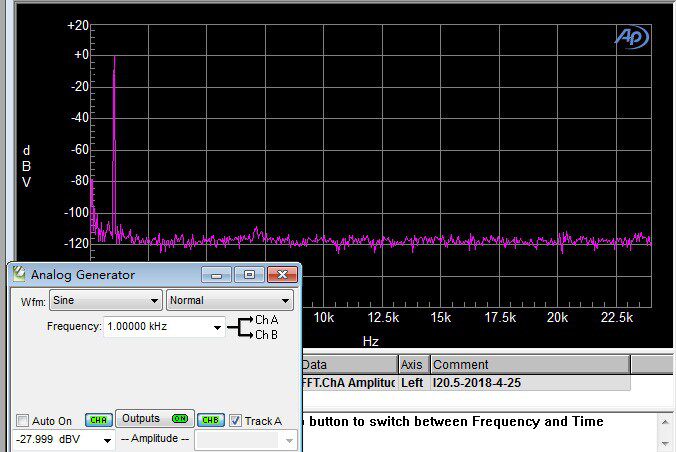Screen dimensions: 676x452
Task: Expand the Frequency dropdown arrow
Action: [218, 327]
